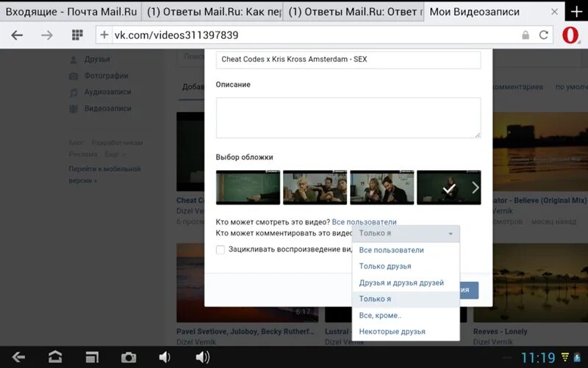
Task: Toggle Зацикливать воспроизведение checkbox
Action: pos(220,250)
